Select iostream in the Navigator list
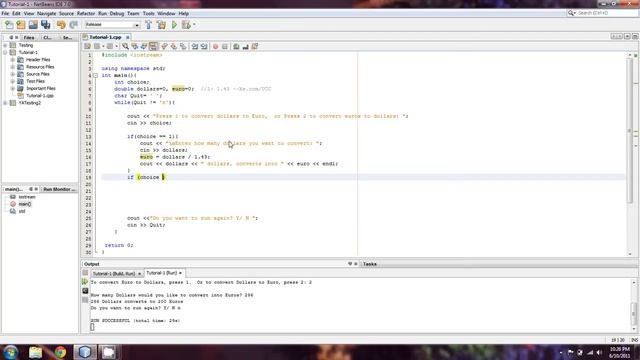640x360 pixels. [x=27, y=197]
